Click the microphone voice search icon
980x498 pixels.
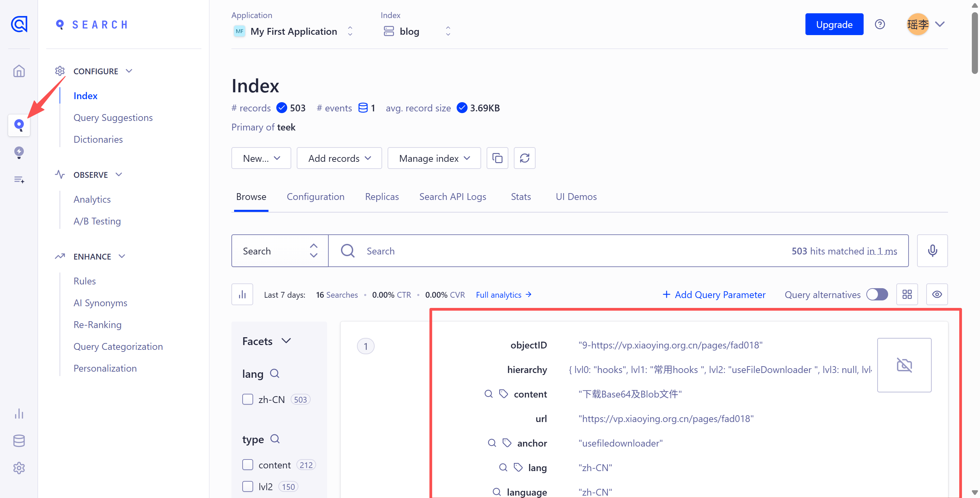pyautogui.click(x=932, y=251)
